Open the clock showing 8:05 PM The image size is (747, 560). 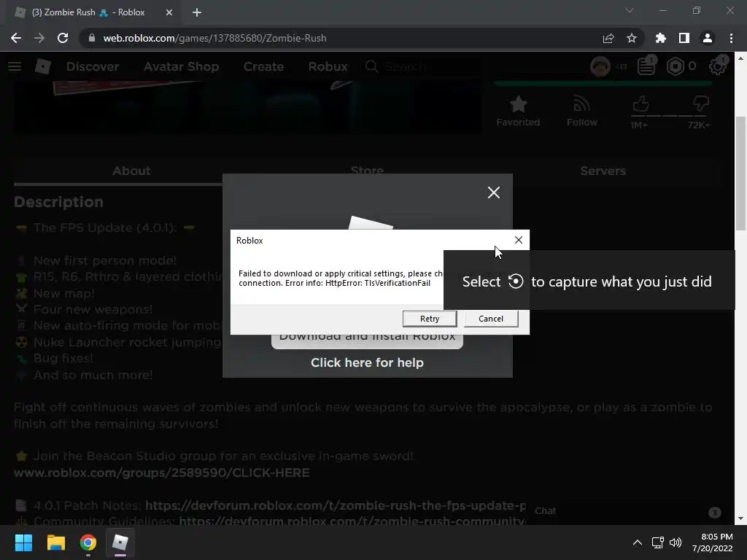[712, 542]
